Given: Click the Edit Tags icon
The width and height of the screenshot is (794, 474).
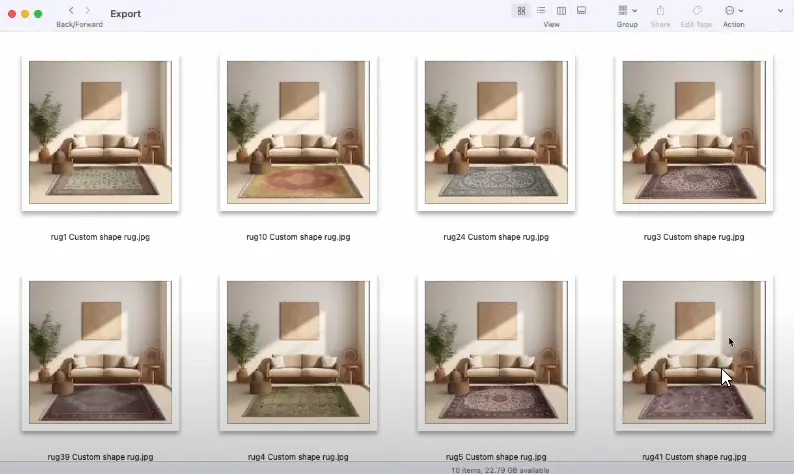Looking at the screenshot, I should coord(696,11).
